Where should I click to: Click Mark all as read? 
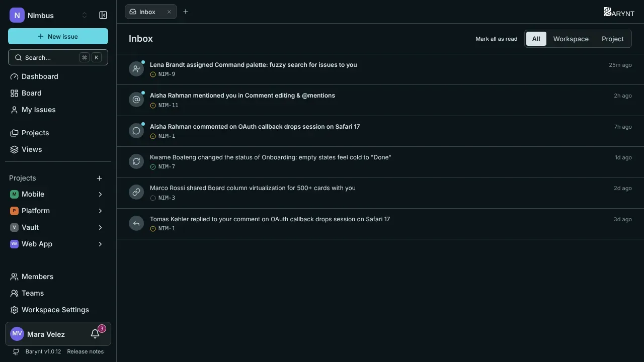496,39
